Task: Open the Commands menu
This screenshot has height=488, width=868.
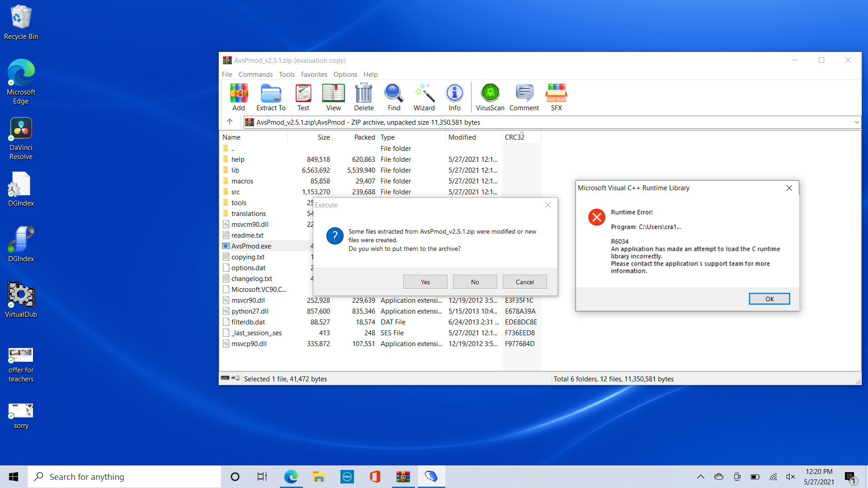Action: click(x=255, y=74)
